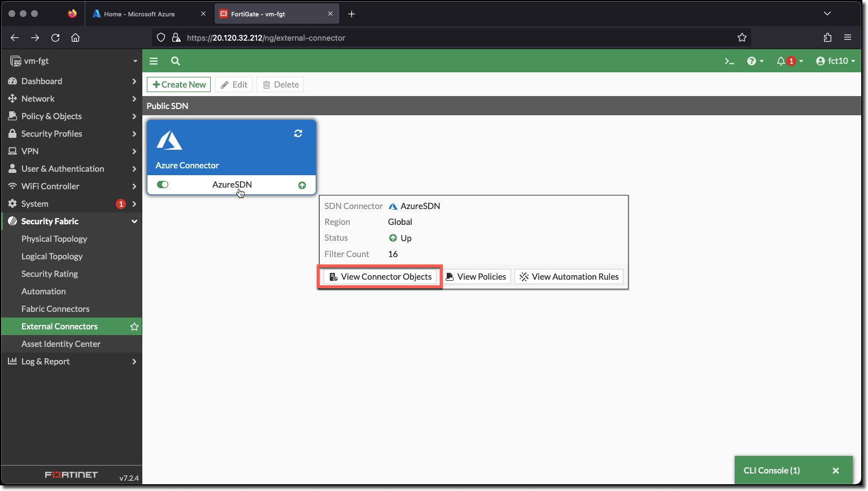The image size is (868, 491).
Task: Bookmark this page with the star icon
Action: [742, 38]
